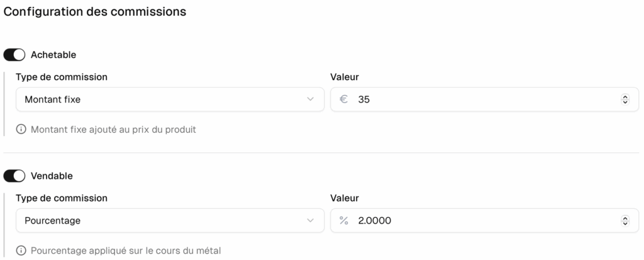
Task: Click info icon beside Montant fixe ajouté hint
Action: click(21, 129)
